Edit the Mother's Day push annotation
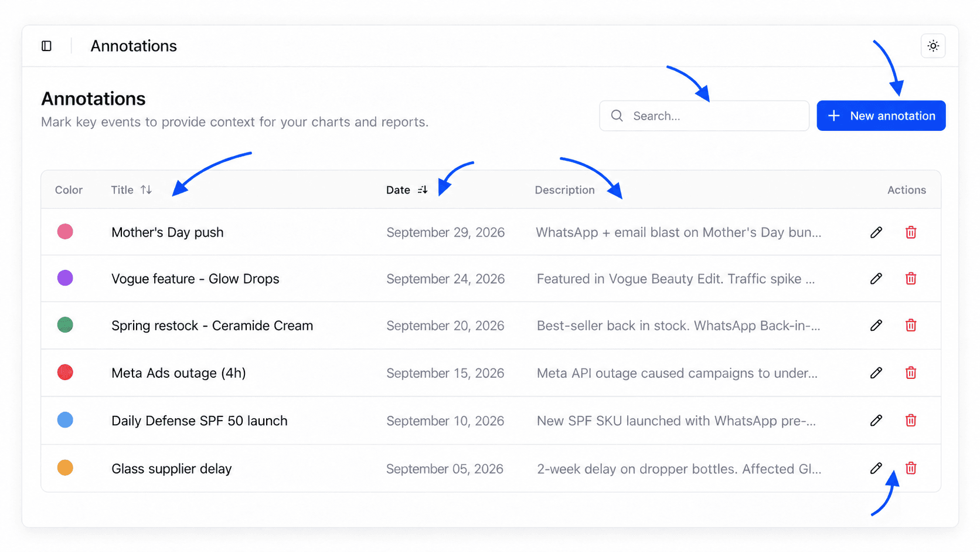 click(x=876, y=232)
